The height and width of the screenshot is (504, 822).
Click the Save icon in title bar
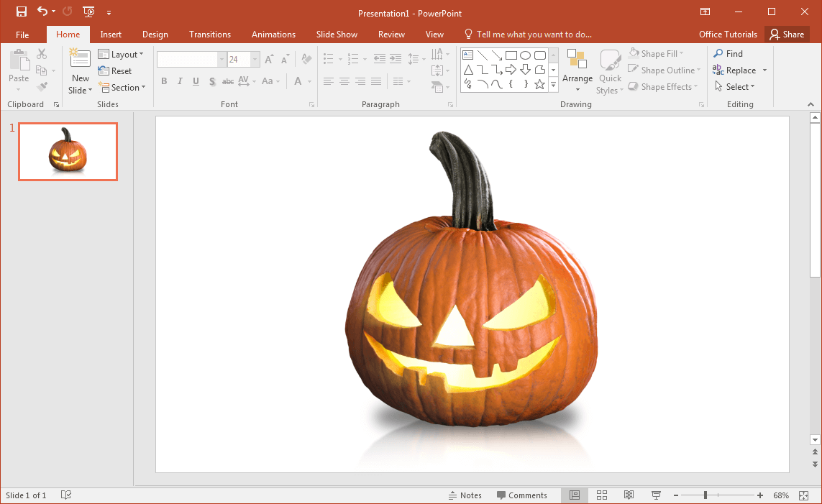[22, 12]
